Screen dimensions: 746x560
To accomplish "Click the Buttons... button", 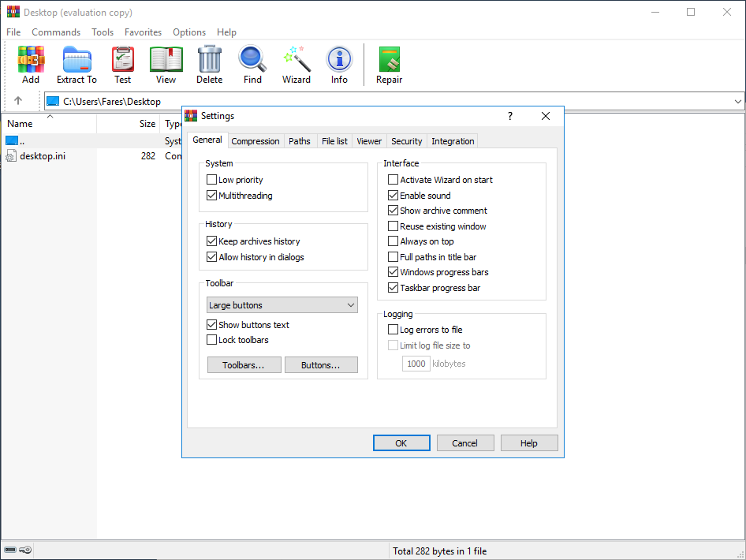I will click(321, 365).
